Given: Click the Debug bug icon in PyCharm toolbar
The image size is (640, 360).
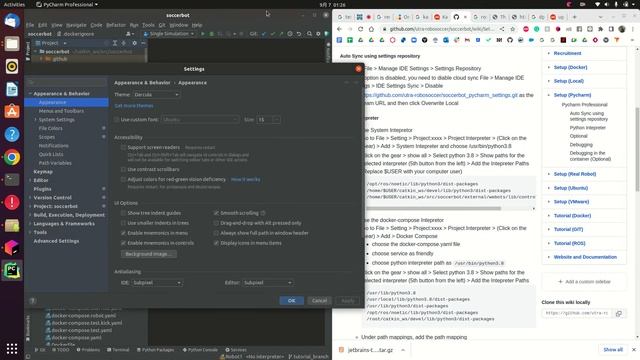Looking at the screenshot, I should click(x=211, y=34).
